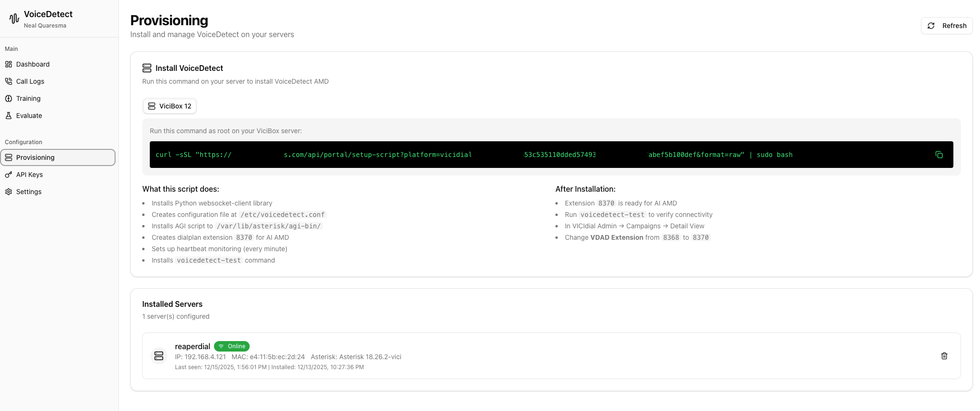Open the Training section
The image size is (980, 411).
(58, 98)
